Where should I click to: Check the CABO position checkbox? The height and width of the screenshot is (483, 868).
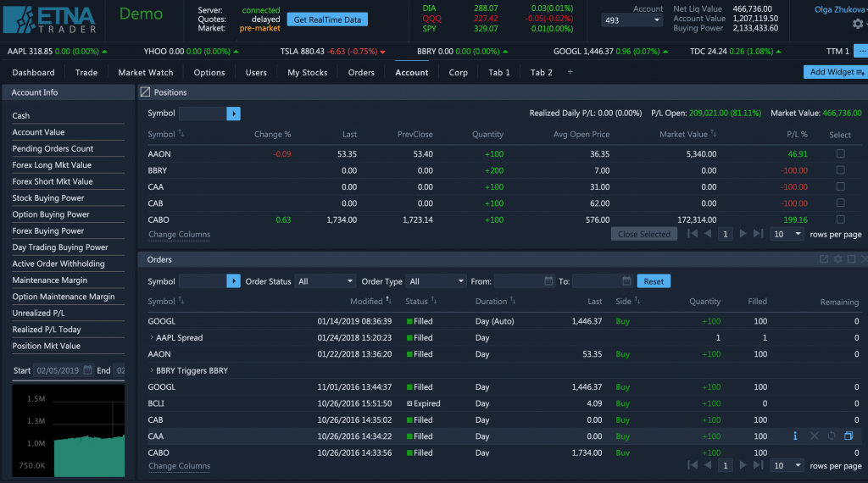coord(840,219)
